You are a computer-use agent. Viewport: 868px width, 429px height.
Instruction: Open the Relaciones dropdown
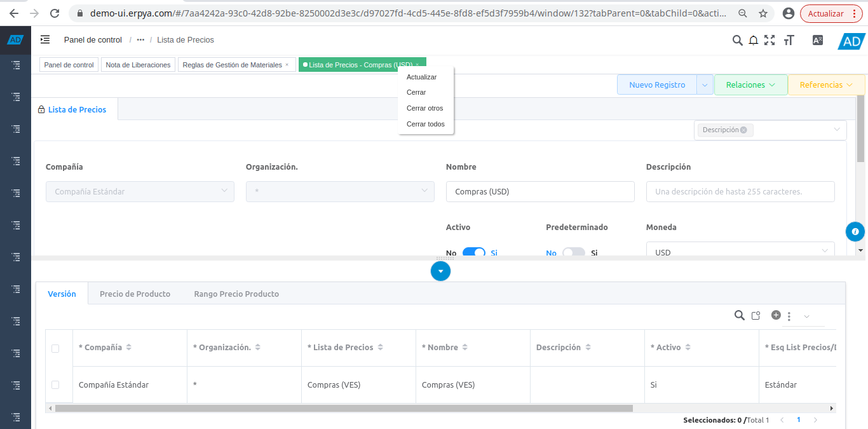750,85
